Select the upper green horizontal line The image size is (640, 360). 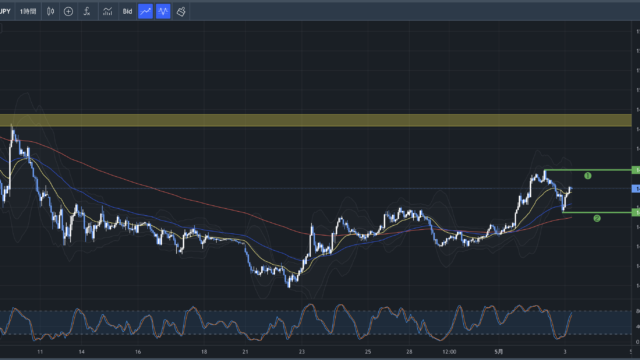tap(588, 170)
